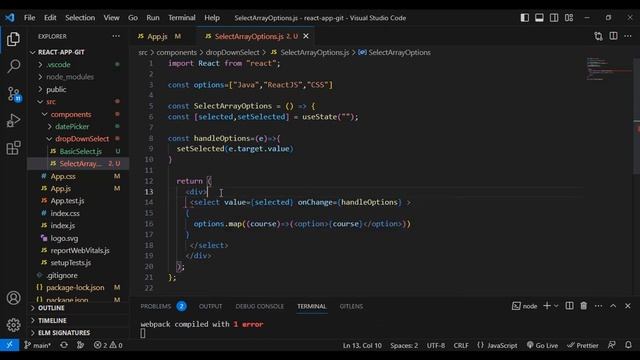Open terminal panel more actions
The width and height of the screenshot is (640, 360).
[598, 306]
